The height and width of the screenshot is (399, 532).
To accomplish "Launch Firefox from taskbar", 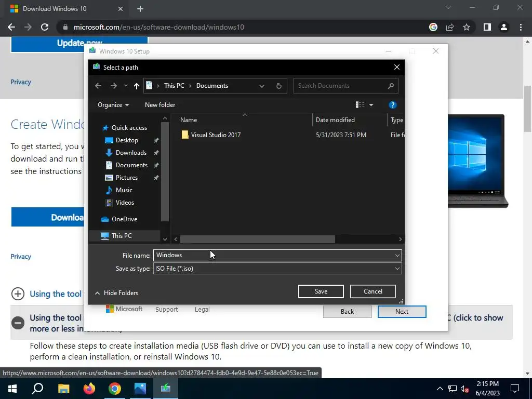I will (x=89, y=389).
